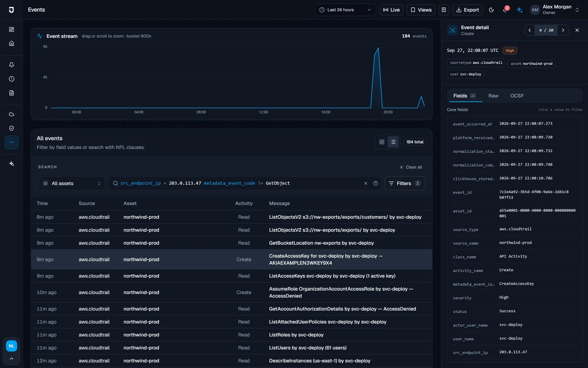This screenshot has width=588, height=368.
Task: Close the Event detail panel
Action: tap(577, 30)
